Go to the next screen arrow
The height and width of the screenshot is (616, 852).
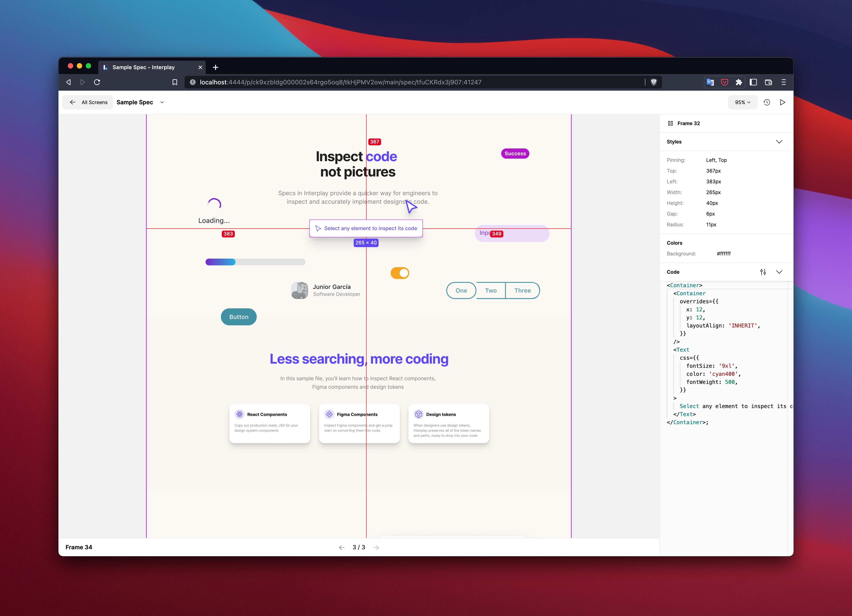376,548
